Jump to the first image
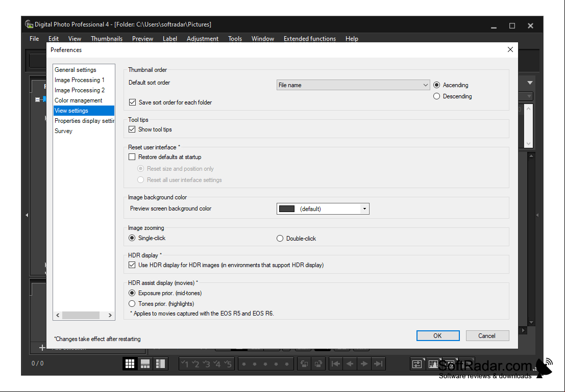Viewport: 565px width, 392px height. tap(335, 364)
